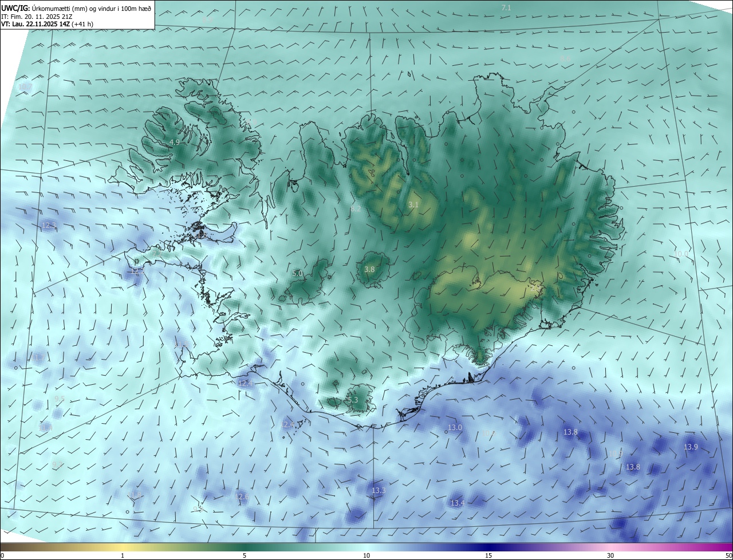Click the color scale tick label 0
The height and width of the screenshot is (560, 733).
coord(2,555)
